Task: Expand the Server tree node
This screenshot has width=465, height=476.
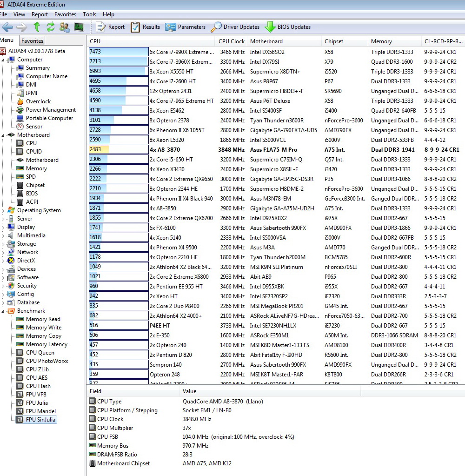Action: click(3, 219)
